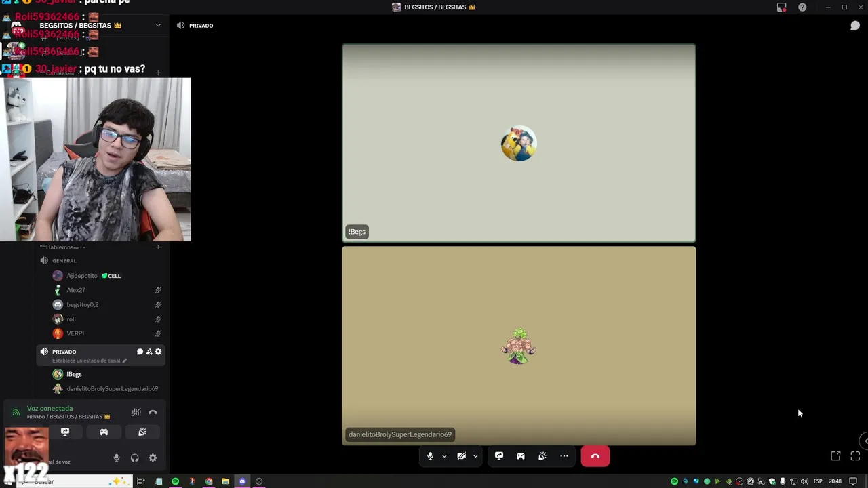
Task: Disconnect with the red hang-up button
Action: coord(595,456)
